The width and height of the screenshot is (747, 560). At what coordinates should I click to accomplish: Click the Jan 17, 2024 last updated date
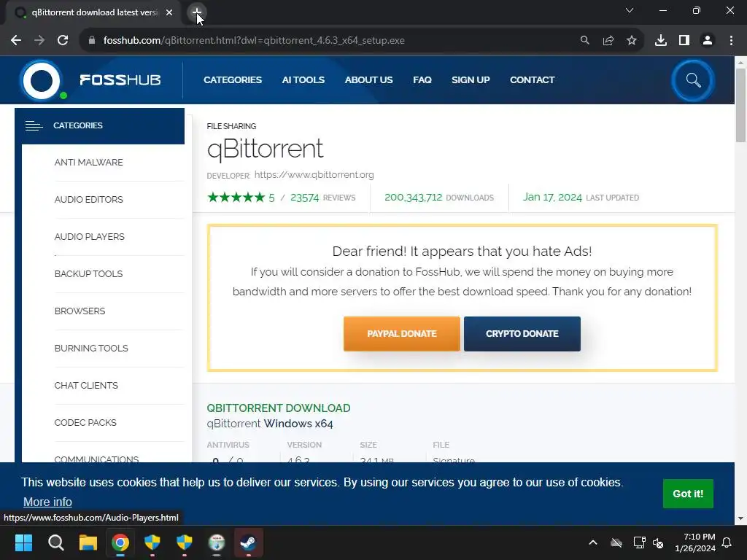[x=552, y=197]
